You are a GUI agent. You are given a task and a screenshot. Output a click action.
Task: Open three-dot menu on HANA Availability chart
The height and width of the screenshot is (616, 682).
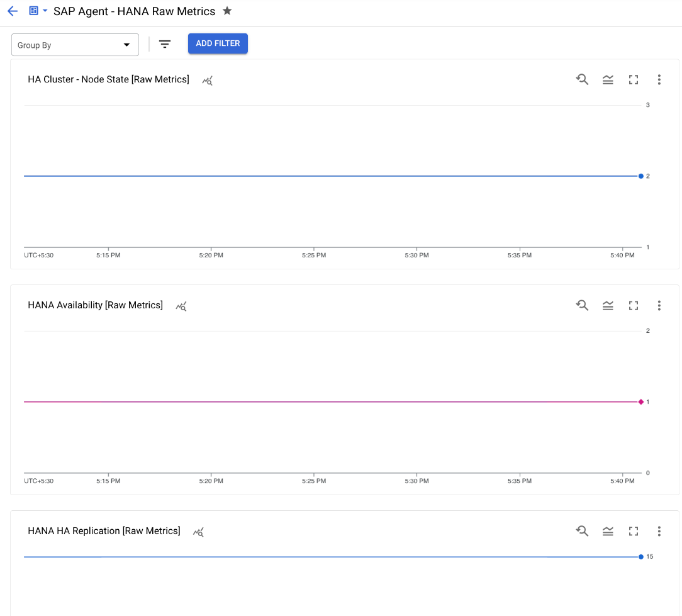(x=659, y=305)
